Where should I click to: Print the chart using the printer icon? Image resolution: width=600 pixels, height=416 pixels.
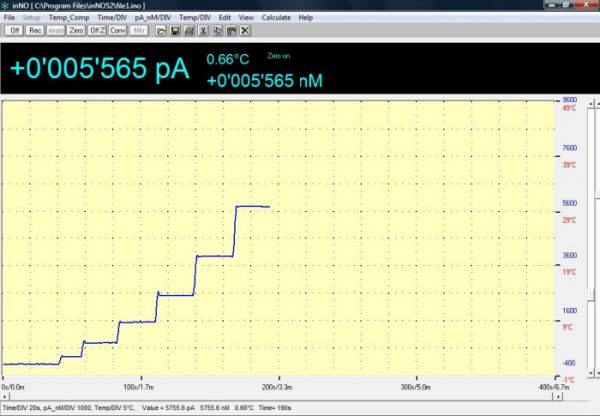pyautogui.click(x=189, y=31)
